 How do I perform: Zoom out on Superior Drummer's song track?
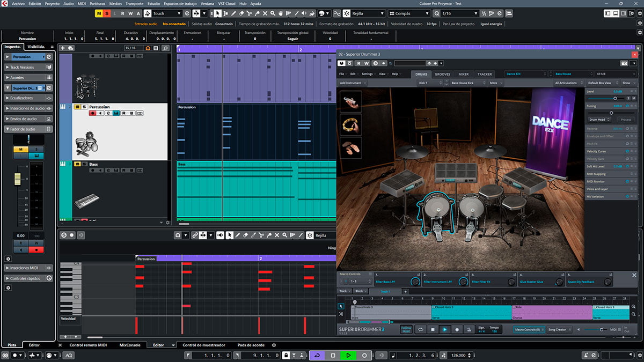(633, 314)
